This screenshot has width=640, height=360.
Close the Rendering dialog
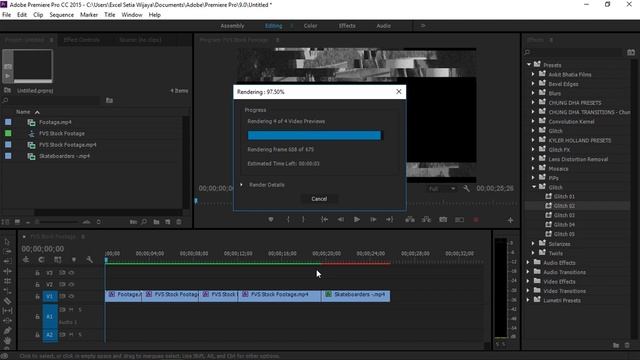(x=399, y=92)
